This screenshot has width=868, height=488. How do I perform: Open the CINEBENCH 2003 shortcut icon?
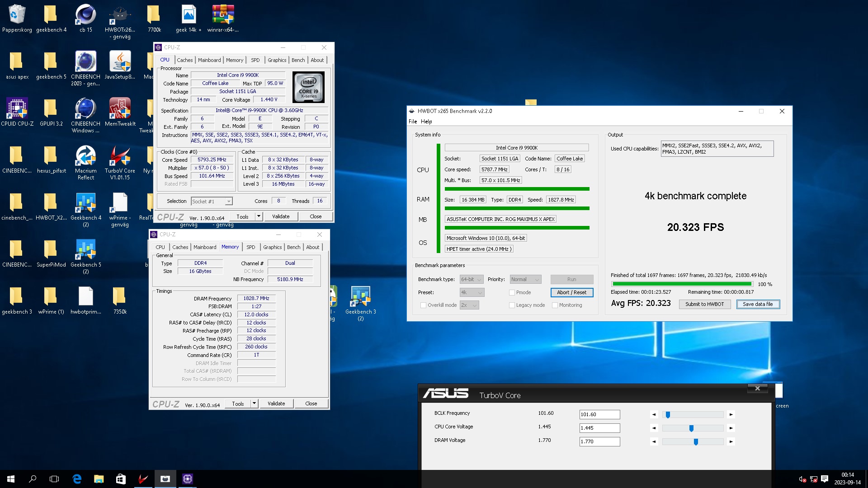[85, 68]
